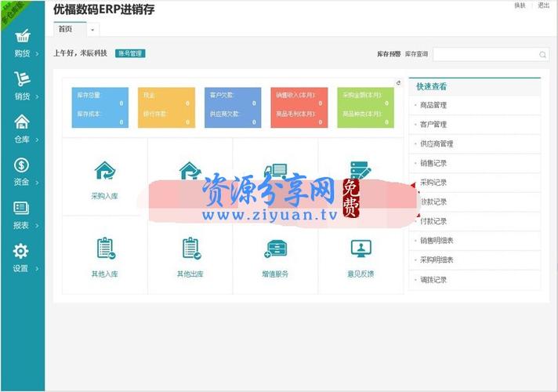Open 客户管理 in quick view list
The width and height of the screenshot is (558, 392).
click(475, 125)
